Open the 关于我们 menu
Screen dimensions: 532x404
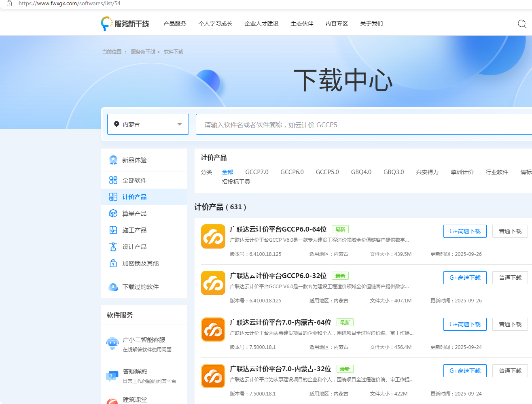tap(371, 23)
